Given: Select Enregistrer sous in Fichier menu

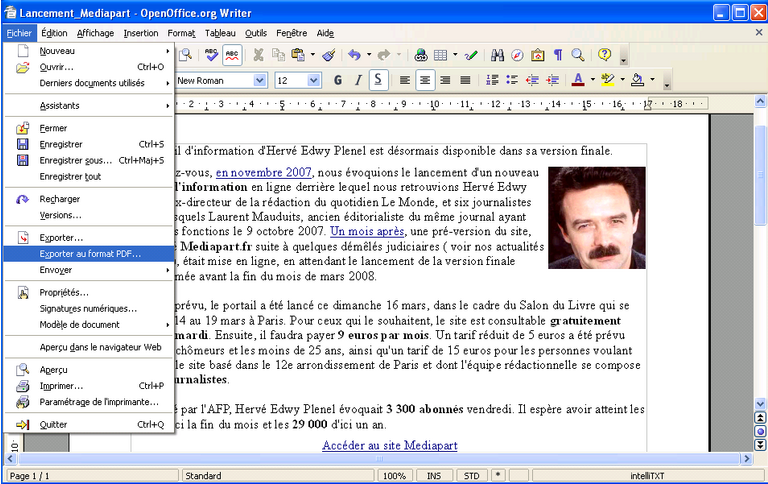Looking at the screenshot, I should [x=89, y=160].
